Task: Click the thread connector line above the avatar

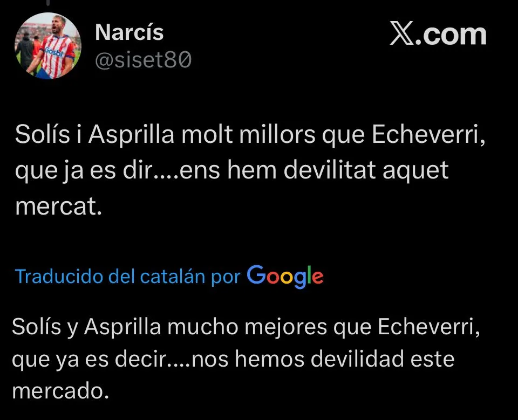Action: coord(49,3)
